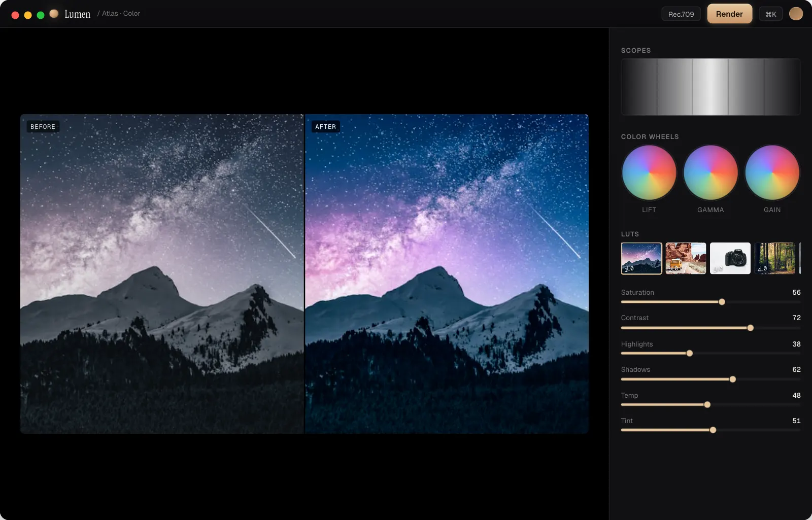812x520 pixels.
Task: Adjust the Lift color wheel
Action: [649, 172]
